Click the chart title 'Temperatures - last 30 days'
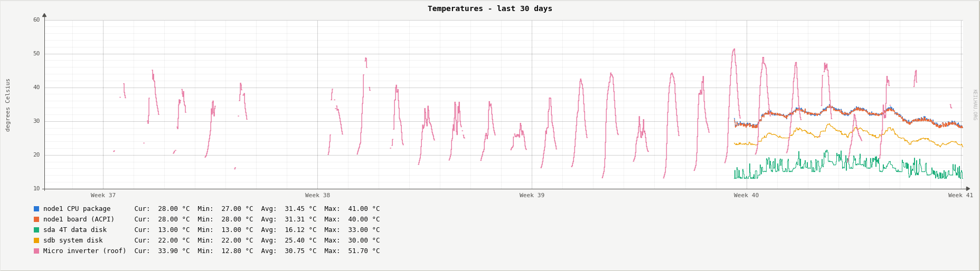 490,8
